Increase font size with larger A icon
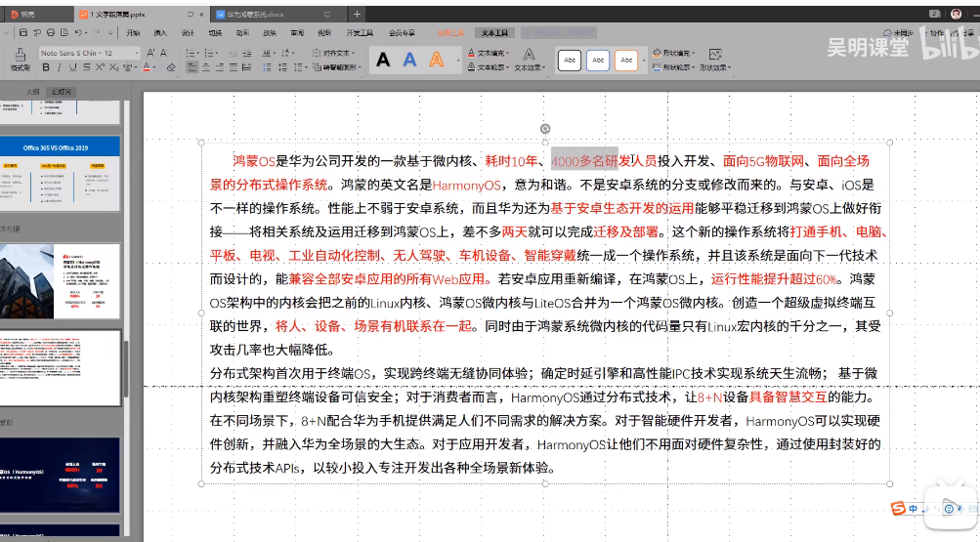The image size is (980, 542). point(150,53)
